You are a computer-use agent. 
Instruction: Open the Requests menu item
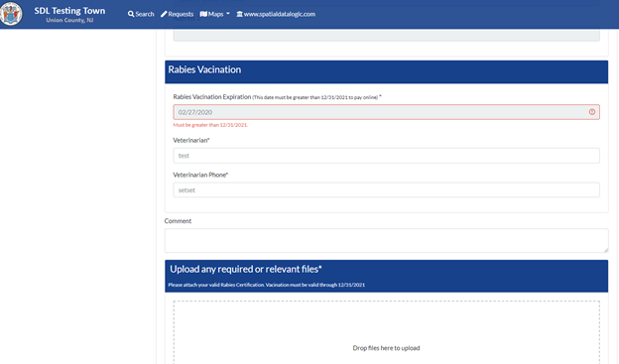pos(177,14)
